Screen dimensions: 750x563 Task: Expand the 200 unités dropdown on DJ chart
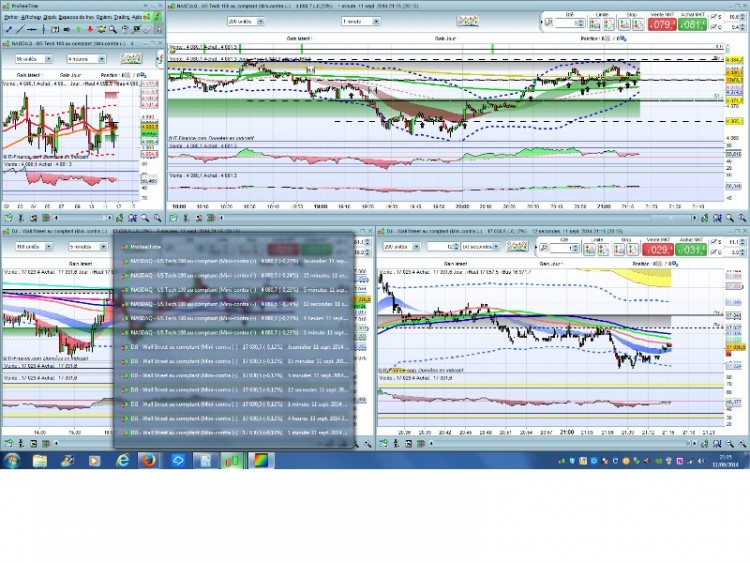[x=401, y=246]
